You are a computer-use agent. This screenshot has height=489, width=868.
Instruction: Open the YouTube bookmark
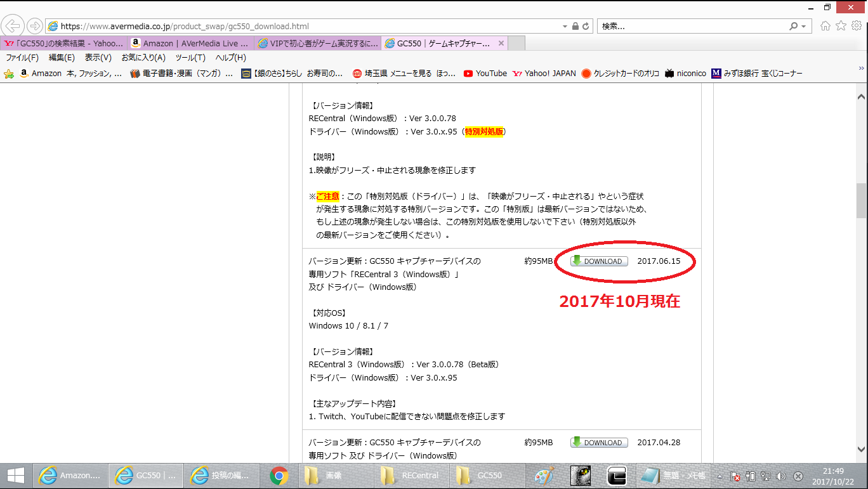click(x=485, y=74)
